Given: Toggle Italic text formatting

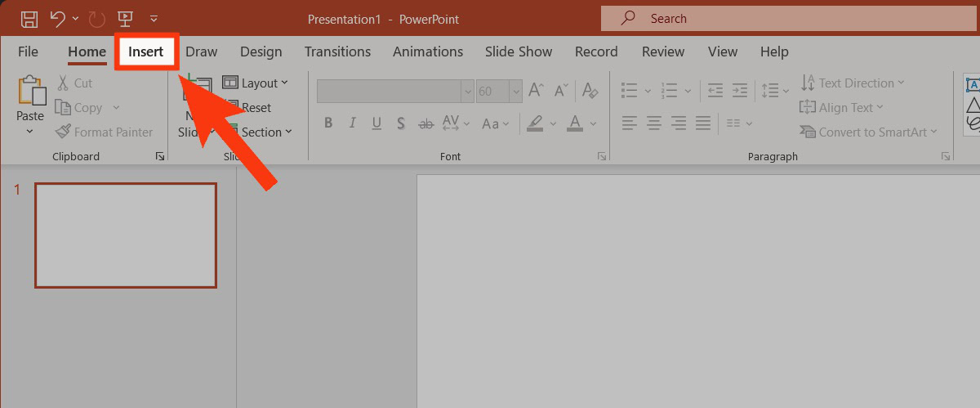Looking at the screenshot, I should coord(353,123).
